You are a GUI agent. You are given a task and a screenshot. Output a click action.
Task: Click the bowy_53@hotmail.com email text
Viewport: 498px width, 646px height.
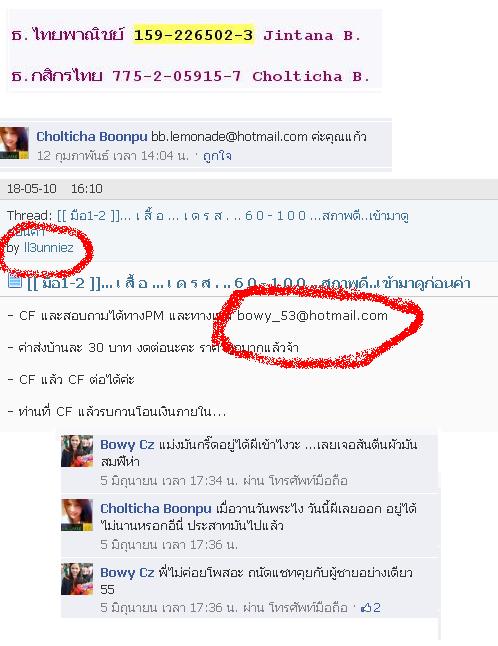[312, 316]
